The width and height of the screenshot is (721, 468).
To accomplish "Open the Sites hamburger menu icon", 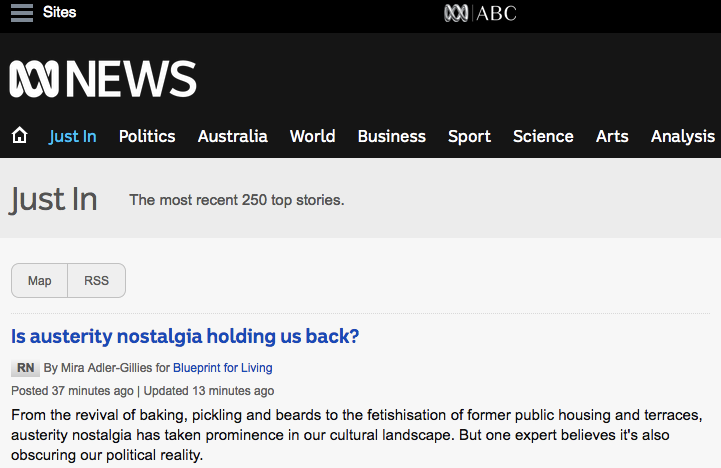I will point(21,13).
